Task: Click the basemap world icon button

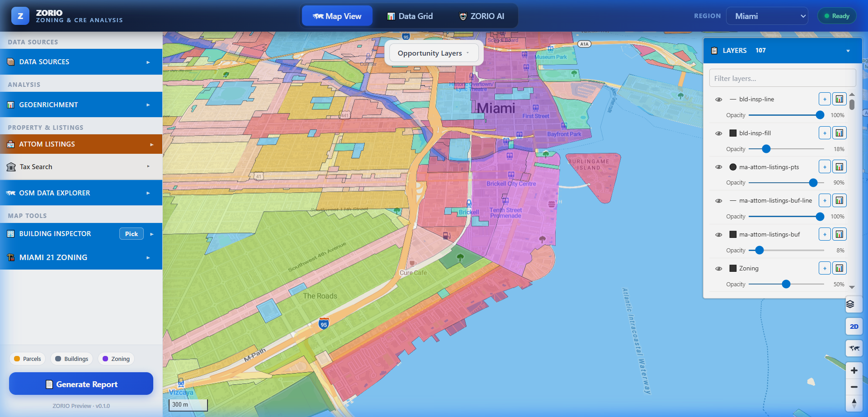Action: tap(854, 348)
